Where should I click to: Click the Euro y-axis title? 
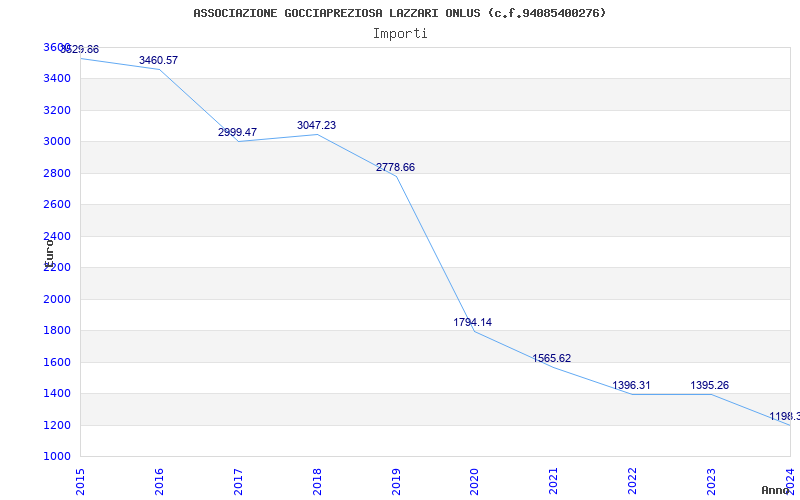click(x=49, y=253)
